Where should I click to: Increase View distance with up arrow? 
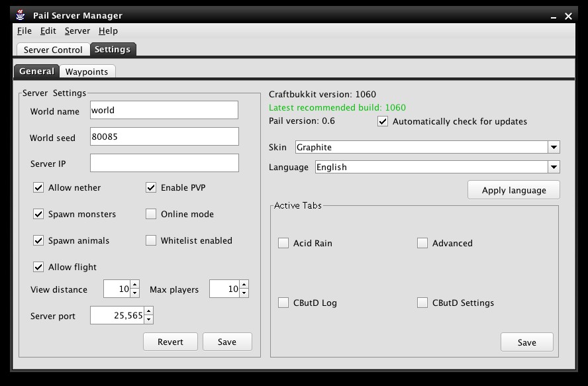pos(135,285)
